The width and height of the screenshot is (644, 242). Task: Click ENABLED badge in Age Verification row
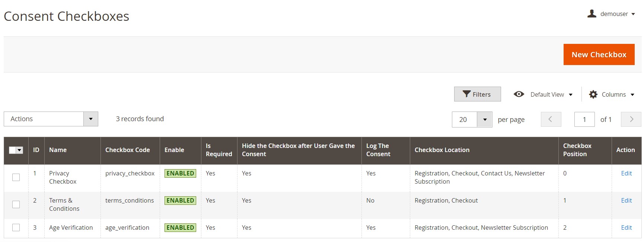point(180,228)
